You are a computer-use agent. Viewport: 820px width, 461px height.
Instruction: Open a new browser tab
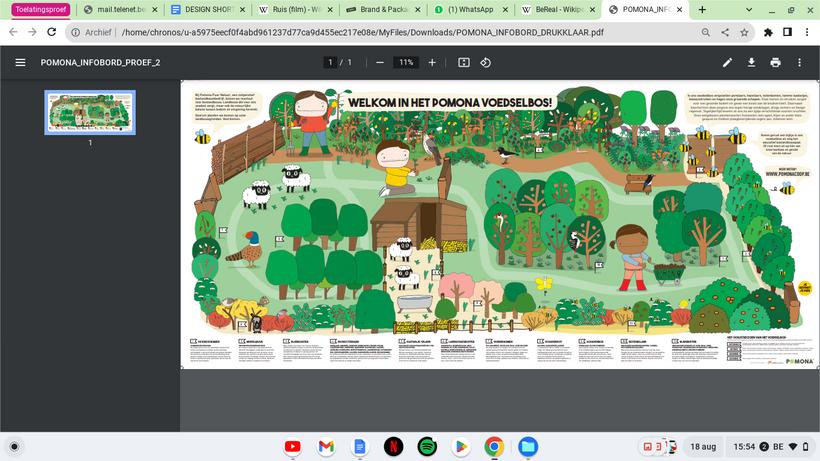click(x=702, y=9)
